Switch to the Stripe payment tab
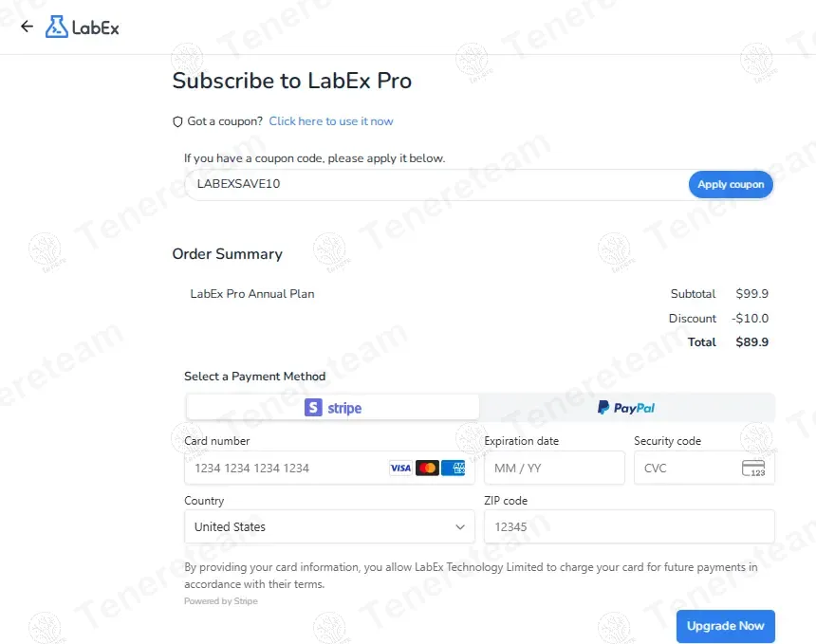This screenshot has height=644, width=816. coord(332,408)
